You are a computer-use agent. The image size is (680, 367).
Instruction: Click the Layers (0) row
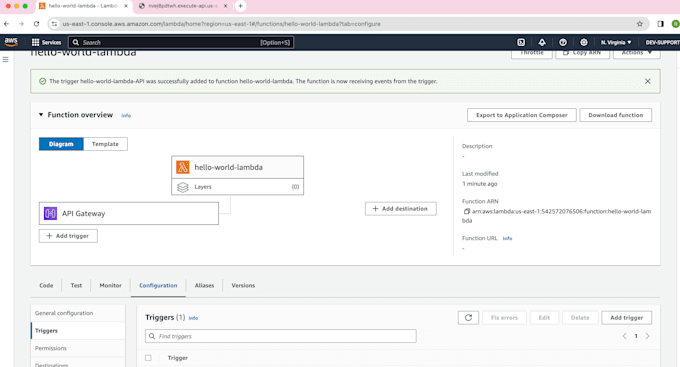pyautogui.click(x=238, y=187)
